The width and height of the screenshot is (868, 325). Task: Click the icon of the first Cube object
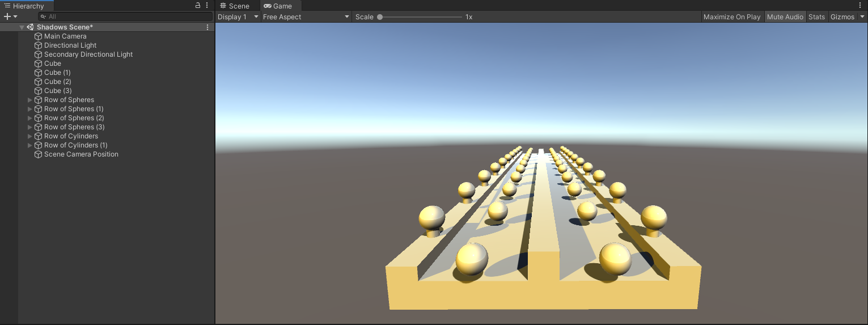tap(39, 64)
